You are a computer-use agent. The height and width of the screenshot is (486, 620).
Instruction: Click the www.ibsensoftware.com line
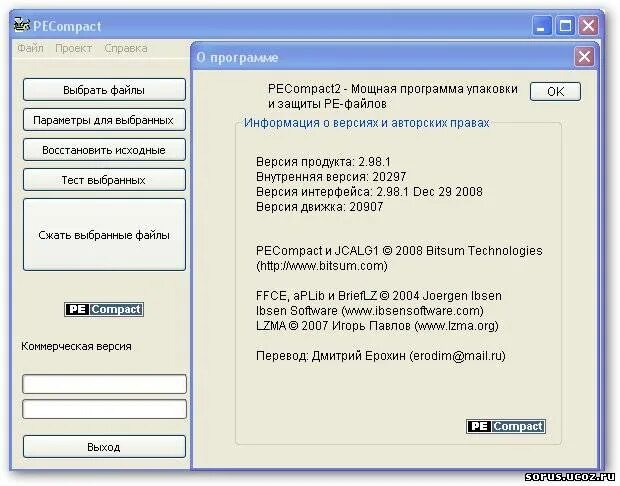370,311
